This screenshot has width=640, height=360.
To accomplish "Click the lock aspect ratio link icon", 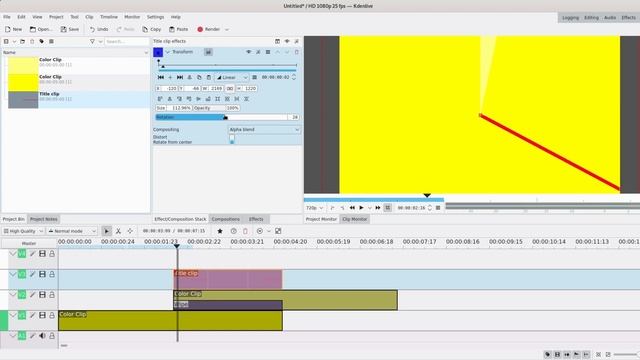I will 230,88.
